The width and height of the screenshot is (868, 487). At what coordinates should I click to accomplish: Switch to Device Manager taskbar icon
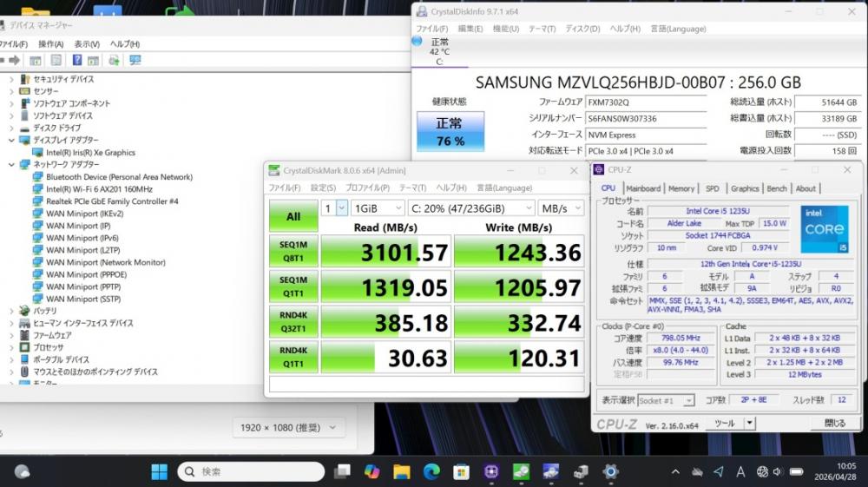[581, 471]
